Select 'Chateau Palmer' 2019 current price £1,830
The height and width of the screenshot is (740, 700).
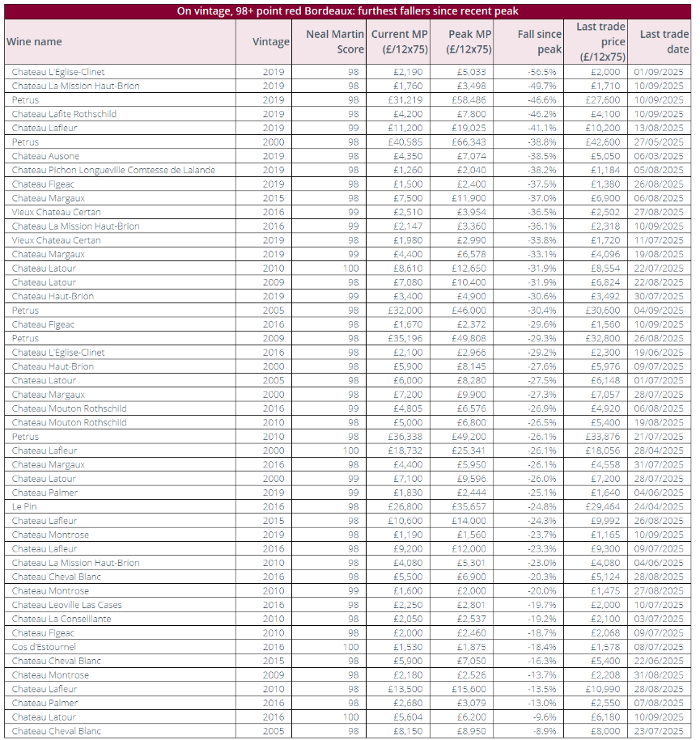[408, 493]
